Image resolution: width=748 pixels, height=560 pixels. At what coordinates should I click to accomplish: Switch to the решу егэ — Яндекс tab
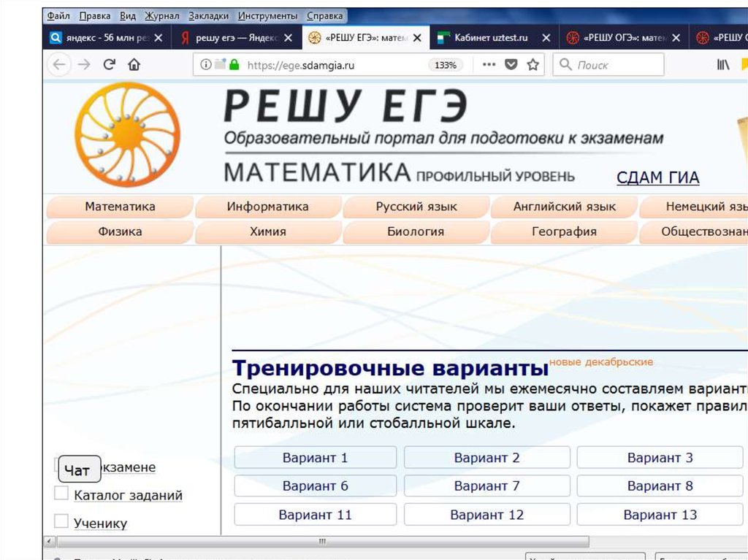click(236, 38)
